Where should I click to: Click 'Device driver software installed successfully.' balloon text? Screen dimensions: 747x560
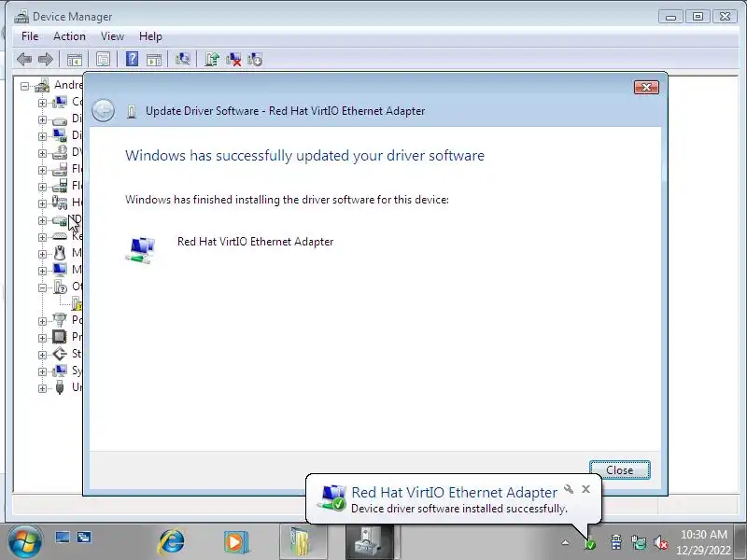[459, 509]
